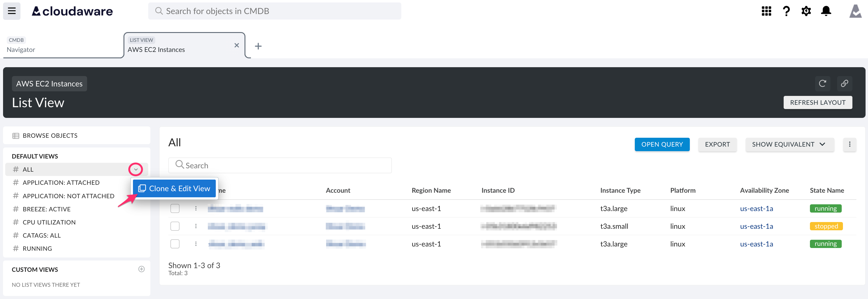868x299 pixels.
Task: Add a new custom view with plus icon
Action: tap(142, 269)
